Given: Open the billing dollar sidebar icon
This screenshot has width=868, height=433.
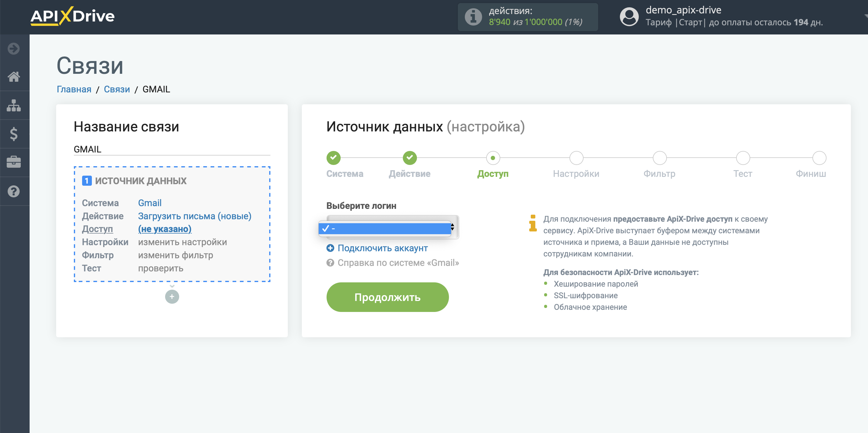Looking at the screenshot, I should tap(14, 134).
